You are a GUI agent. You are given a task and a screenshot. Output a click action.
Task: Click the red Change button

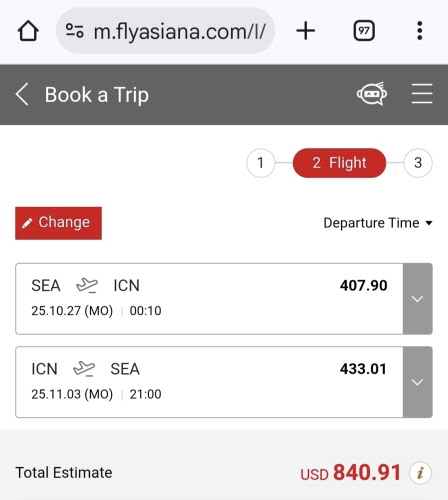[x=58, y=223]
